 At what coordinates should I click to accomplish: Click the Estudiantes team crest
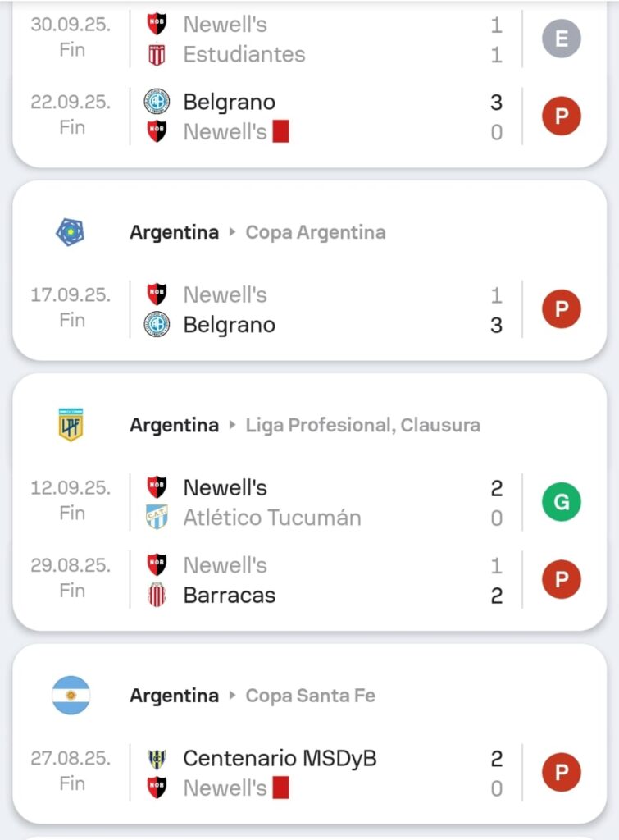pos(157,55)
